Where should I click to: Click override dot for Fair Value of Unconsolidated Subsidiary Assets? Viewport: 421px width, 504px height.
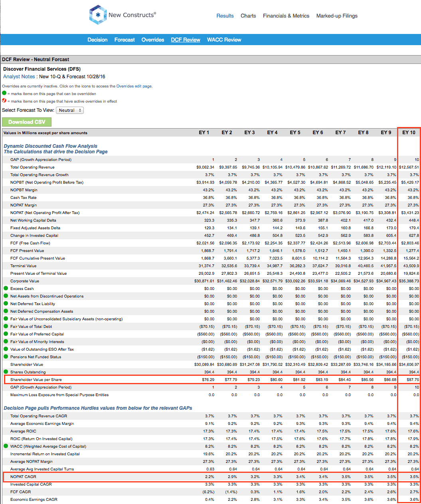click(x=6, y=319)
